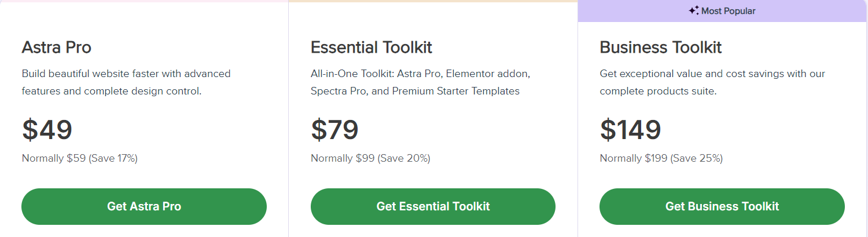
Task: Click the Normally $199 (Save 25%) text
Action: point(661,158)
